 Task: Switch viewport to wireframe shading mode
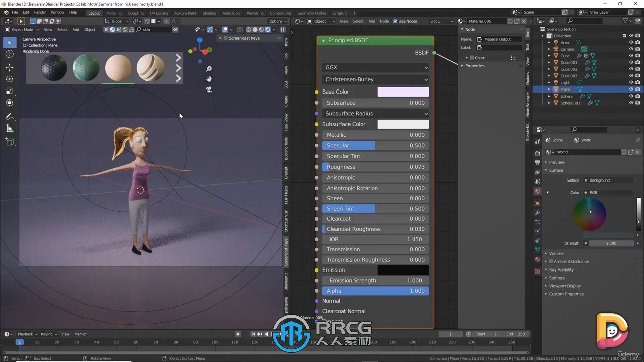248,29
